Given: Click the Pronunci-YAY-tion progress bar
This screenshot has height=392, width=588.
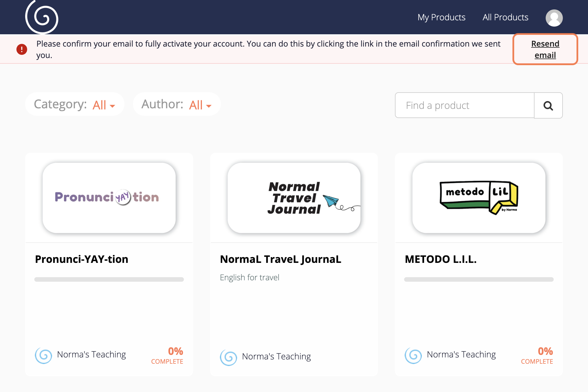Looking at the screenshot, I should coord(109,279).
